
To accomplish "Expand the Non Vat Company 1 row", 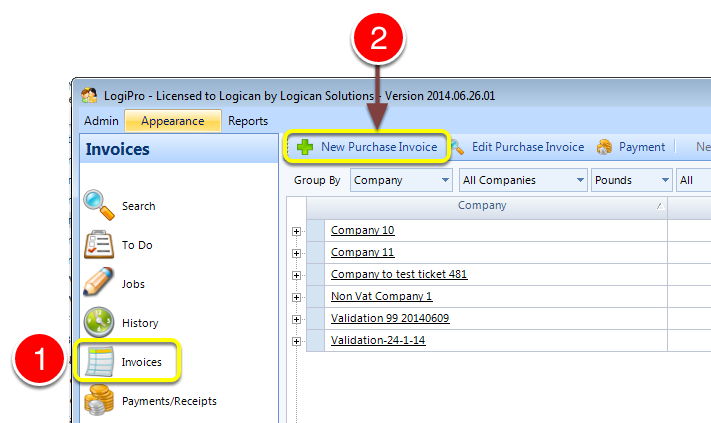I will [x=297, y=297].
